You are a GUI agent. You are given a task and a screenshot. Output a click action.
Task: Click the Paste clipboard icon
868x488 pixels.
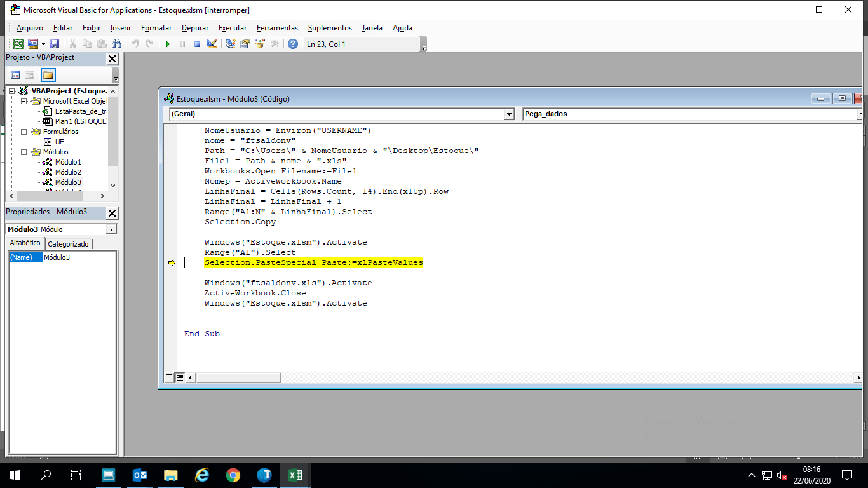[x=102, y=44]
